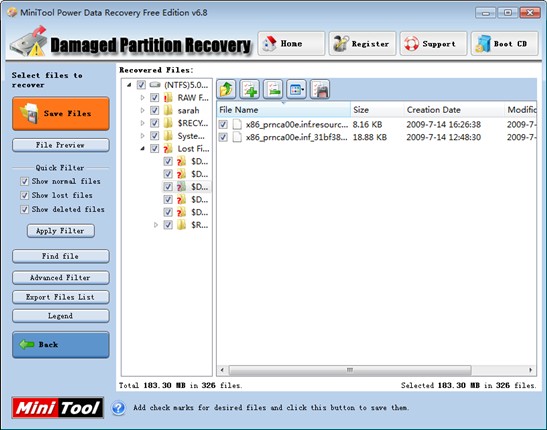Click the blue question mark help icon
The height and width of the screenshot is (430, 547).
(119, 408)
